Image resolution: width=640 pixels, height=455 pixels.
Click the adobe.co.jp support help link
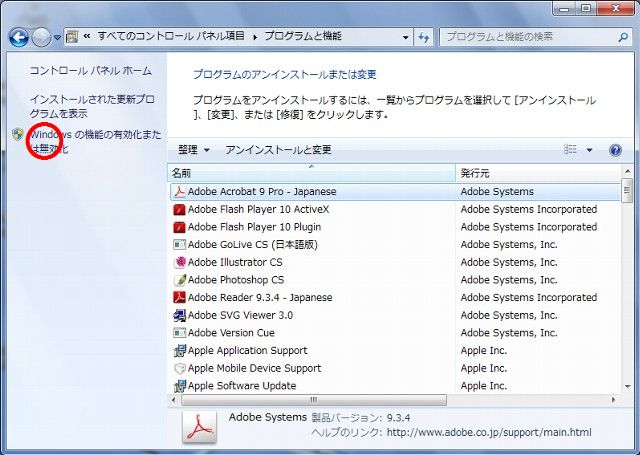(489, 432)
